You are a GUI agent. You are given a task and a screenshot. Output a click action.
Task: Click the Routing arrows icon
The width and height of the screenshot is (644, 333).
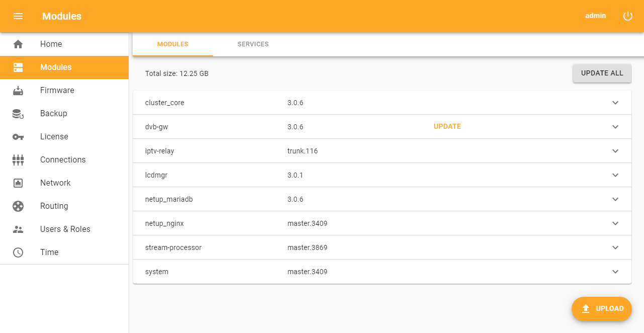point(18,206)
